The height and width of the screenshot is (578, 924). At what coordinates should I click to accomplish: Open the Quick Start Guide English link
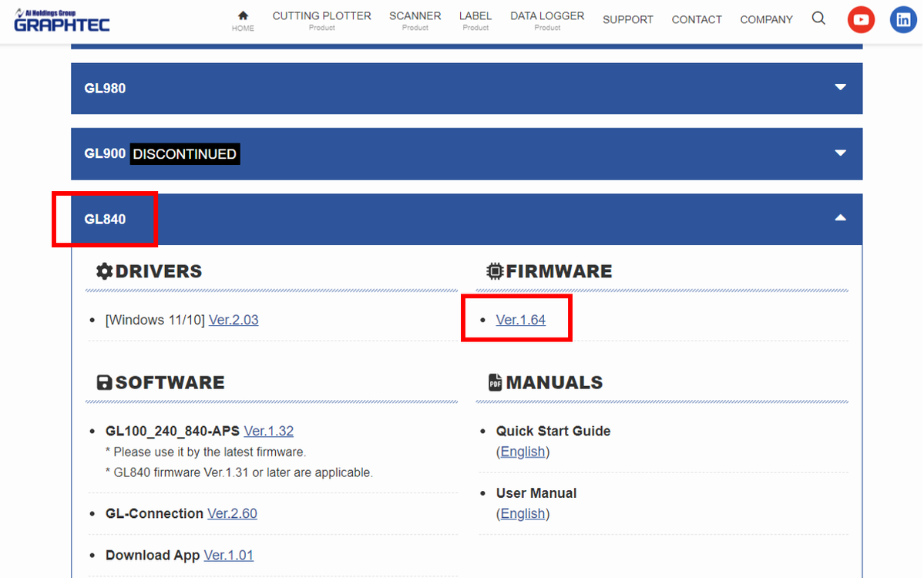(522, 452)
